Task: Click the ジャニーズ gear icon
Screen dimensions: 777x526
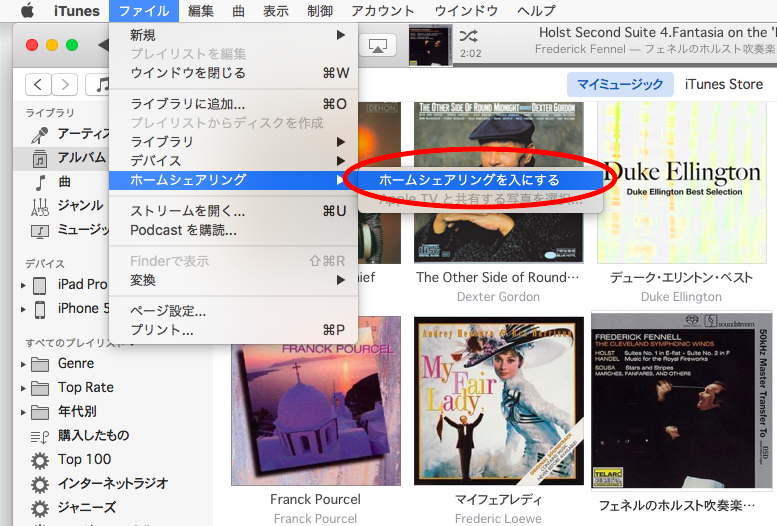Action: click(40, 508)
